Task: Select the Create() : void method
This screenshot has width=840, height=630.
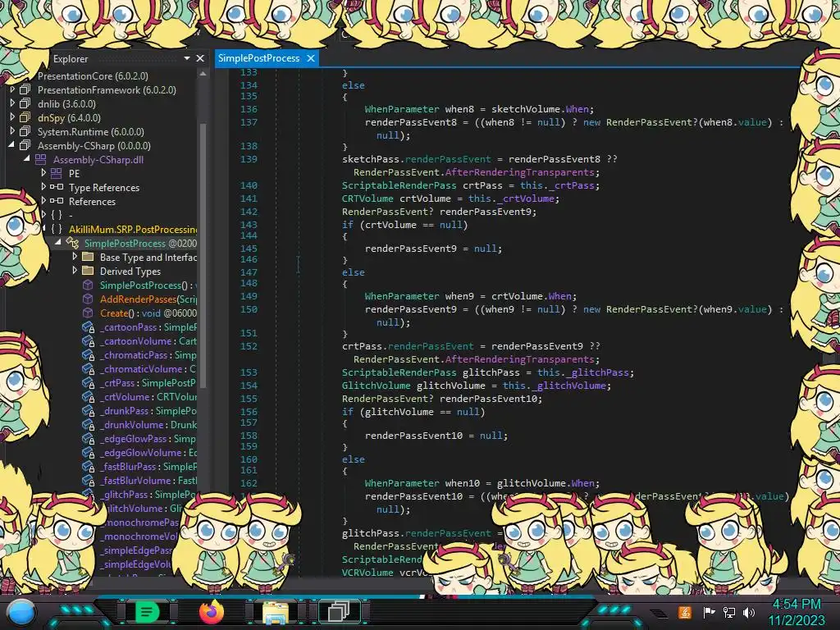Action: 148,313
